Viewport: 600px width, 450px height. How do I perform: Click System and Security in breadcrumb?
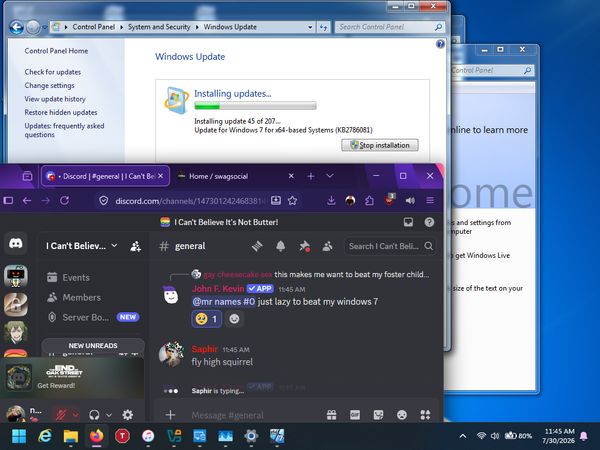[159, 27]
